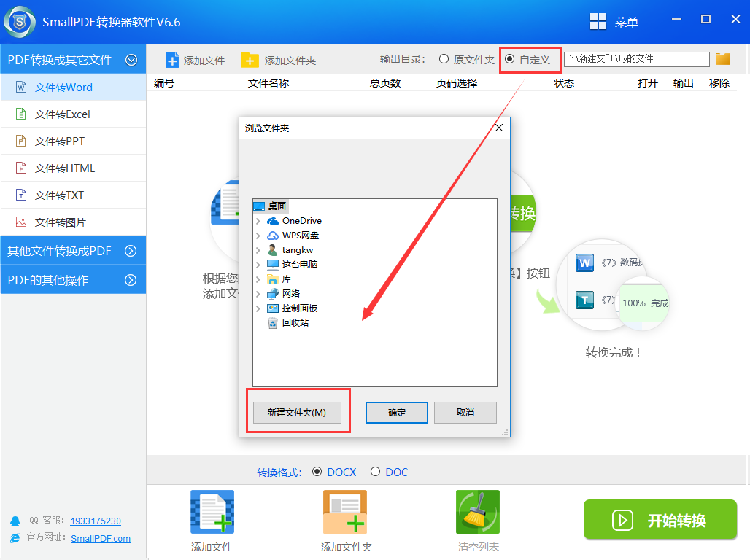Viewport: 750px width, 560px height.
Task: Select DOCX conversion format
Action: pyautogui.click(x=317, y=472)
